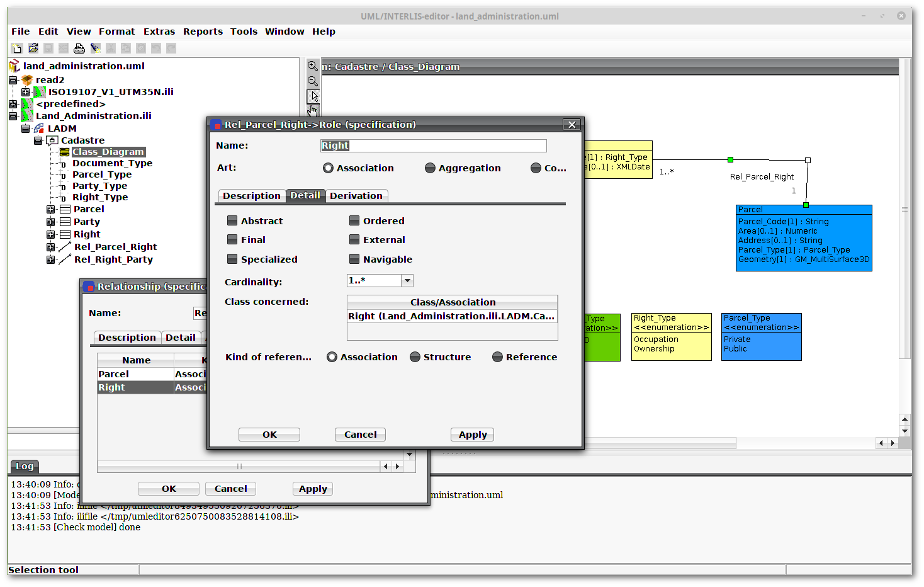924x587 pixels.
Task: Click the Paste toolbar icon
Action: [141, 48]
